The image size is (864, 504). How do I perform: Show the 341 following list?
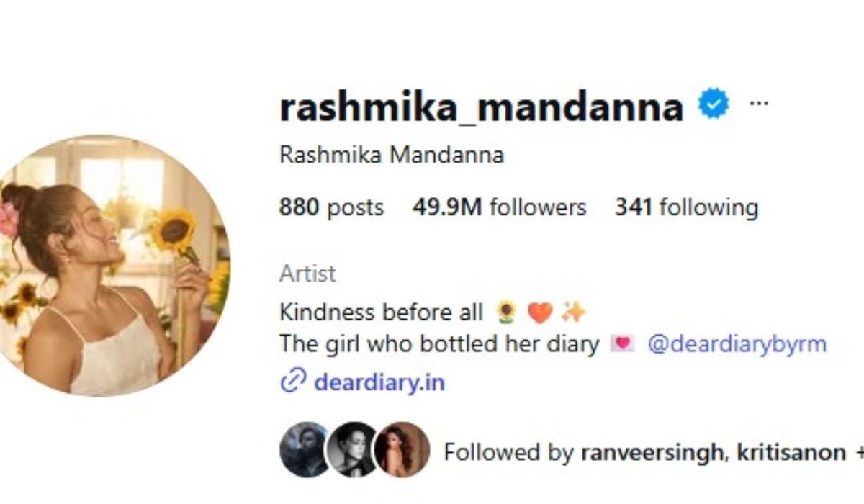click(x=686, y=207)
